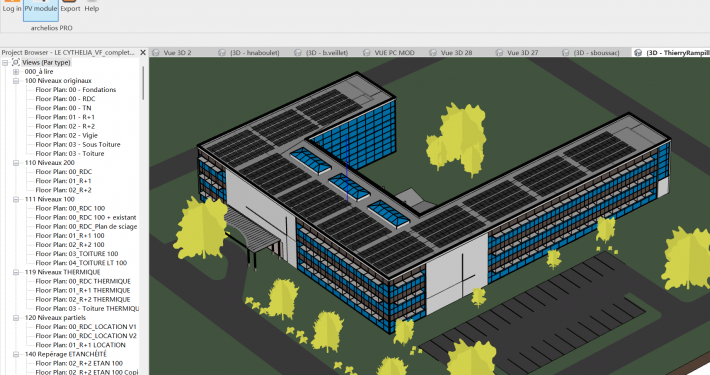This screenshot has width=710, height=375.
Task: Select Floor Plan: 00 - Fondations
Action: [x=76, y=90]
